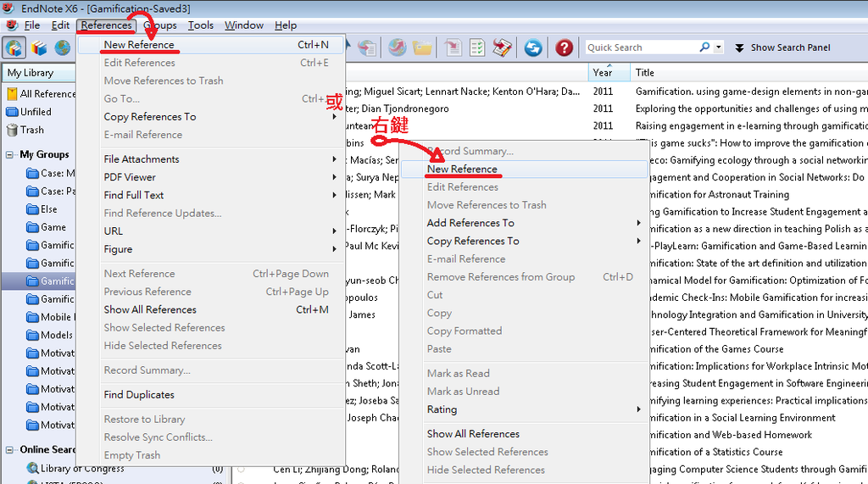Open the File menu
The height and width of the screenshot is (484, 868).
coord(32,25)
